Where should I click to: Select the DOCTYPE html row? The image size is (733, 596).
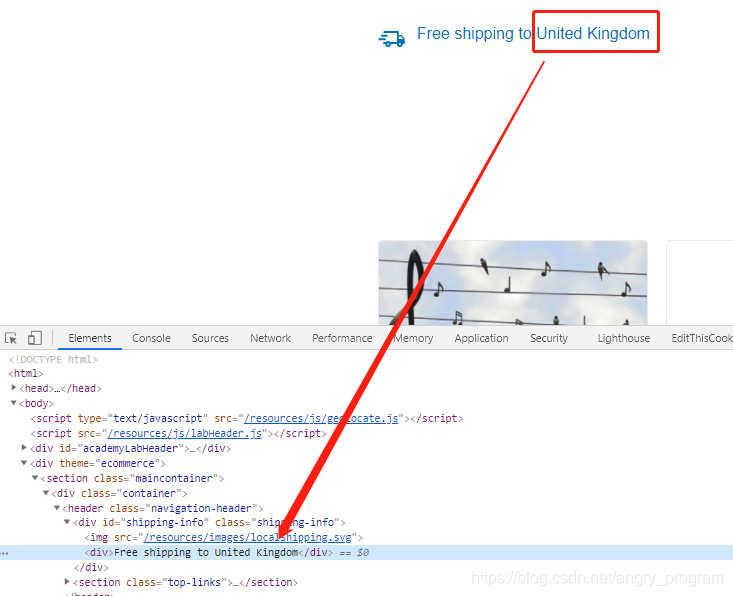pyautogui.click(x=53, y=359)
